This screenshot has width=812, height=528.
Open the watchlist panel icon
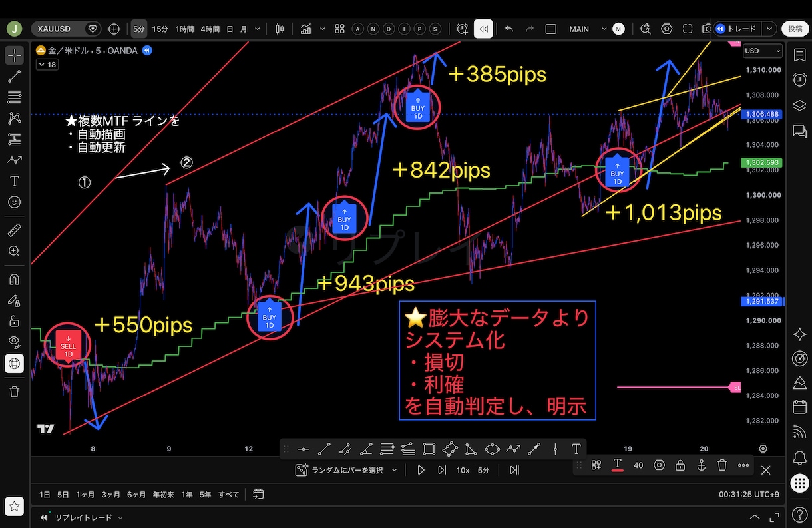coord(799,55)
